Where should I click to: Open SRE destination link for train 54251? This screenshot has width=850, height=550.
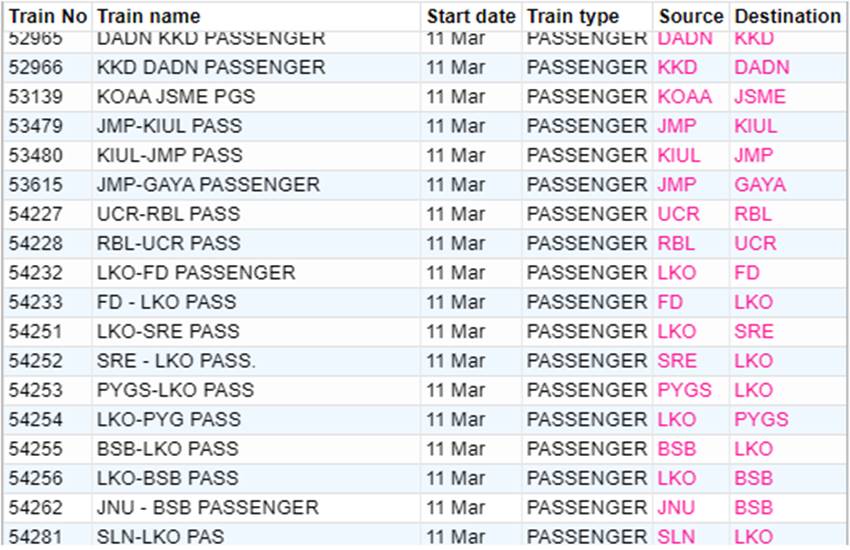[x=754, y=331]
